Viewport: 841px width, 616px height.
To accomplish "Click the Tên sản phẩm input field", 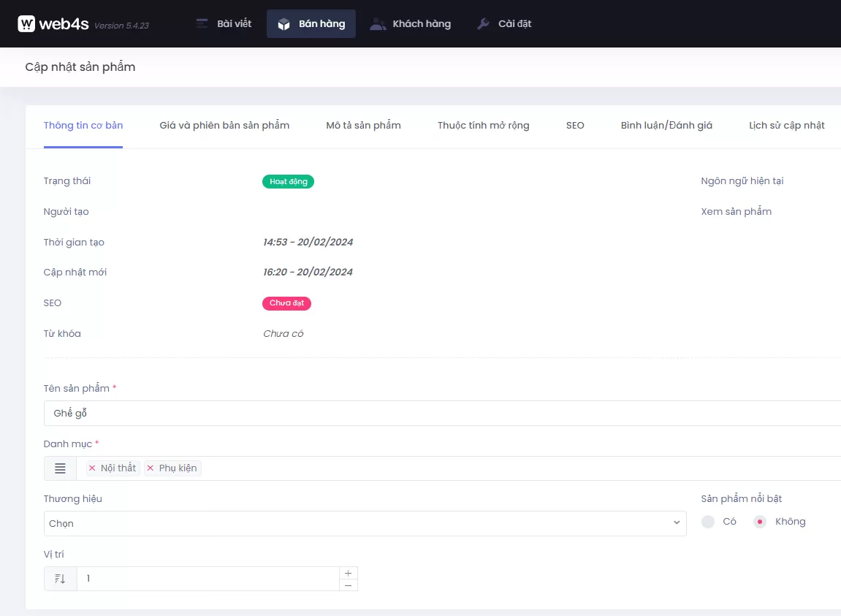I will (x=438, y=414).
